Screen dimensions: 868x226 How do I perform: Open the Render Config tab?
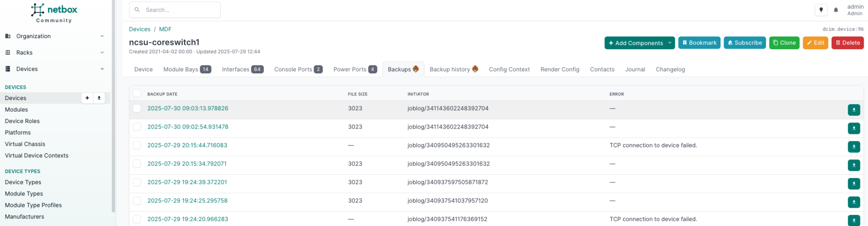coord(560,70)
